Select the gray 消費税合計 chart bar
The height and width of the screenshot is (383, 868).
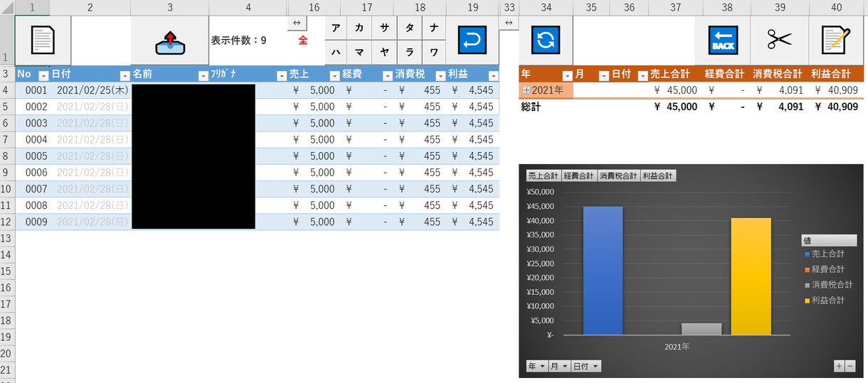702,329
